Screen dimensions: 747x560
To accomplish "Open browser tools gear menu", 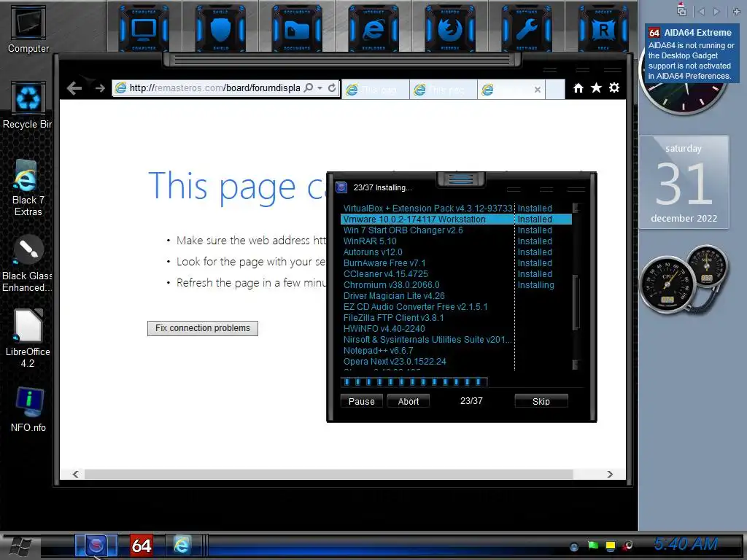I will click(614, 88).
